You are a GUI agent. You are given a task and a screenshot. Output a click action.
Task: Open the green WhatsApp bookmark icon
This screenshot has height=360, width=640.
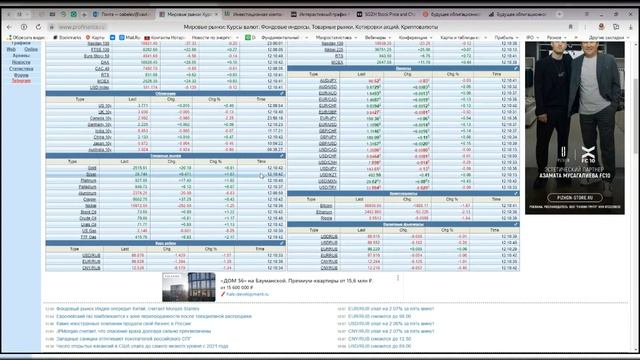pyautogui.click(x=247, y=38)
